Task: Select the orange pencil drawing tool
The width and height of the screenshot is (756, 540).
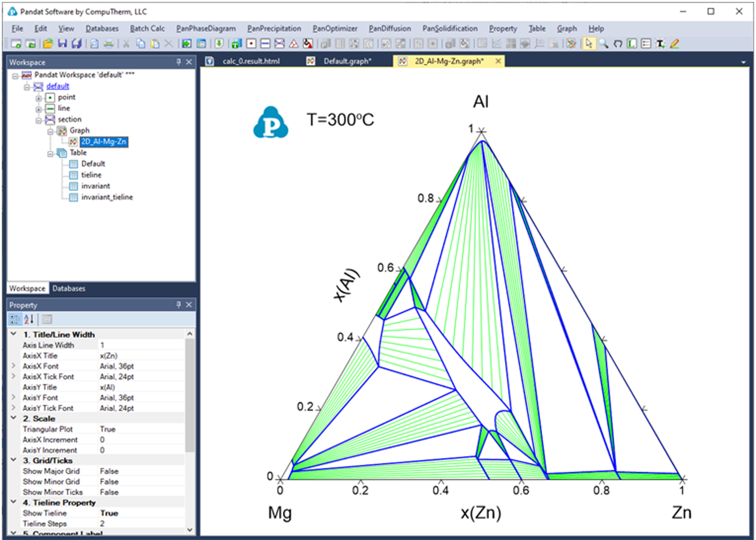Action: point(674,44)
